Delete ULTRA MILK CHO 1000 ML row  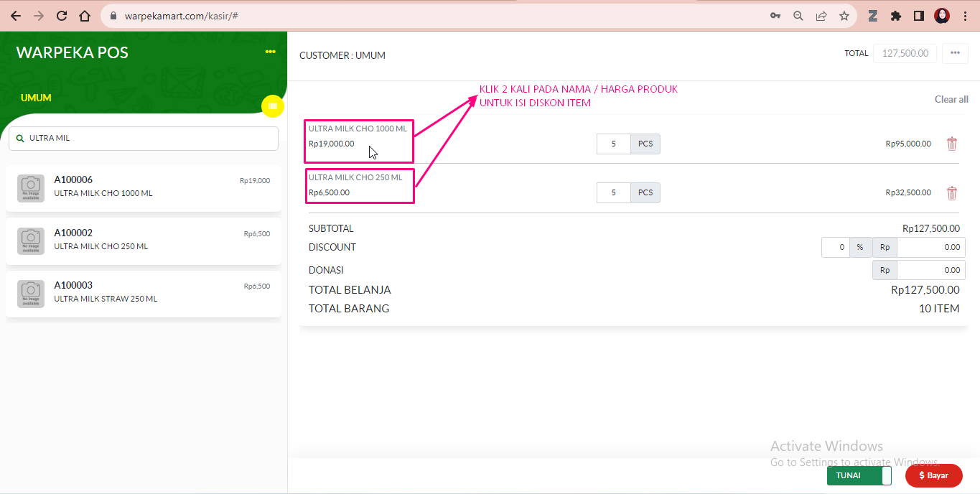pos(952,144)
